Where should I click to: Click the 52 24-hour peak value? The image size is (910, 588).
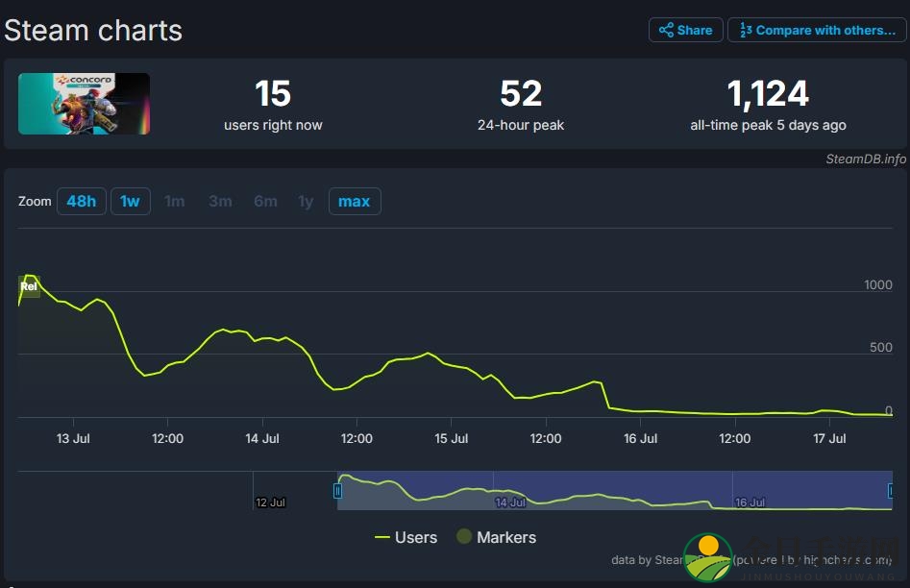pos(521,93)
